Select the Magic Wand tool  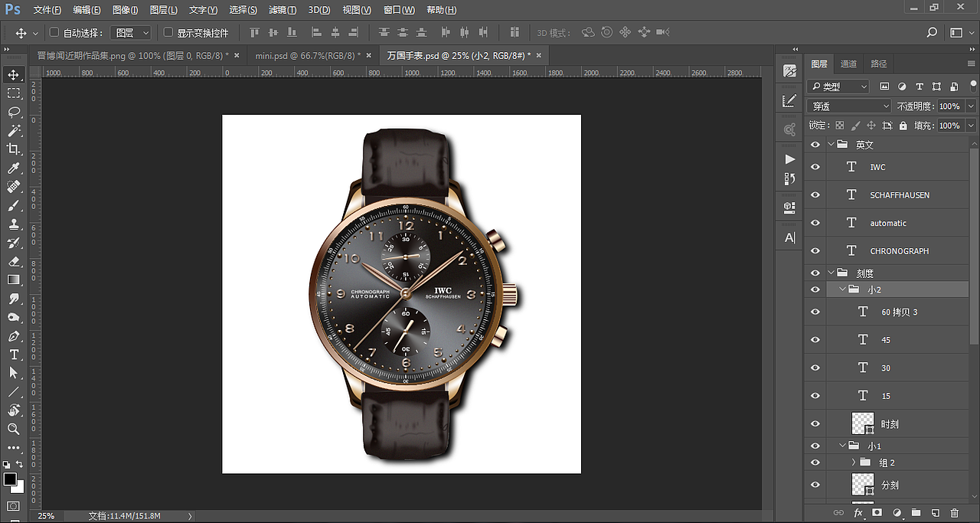[x=14, y=131]
